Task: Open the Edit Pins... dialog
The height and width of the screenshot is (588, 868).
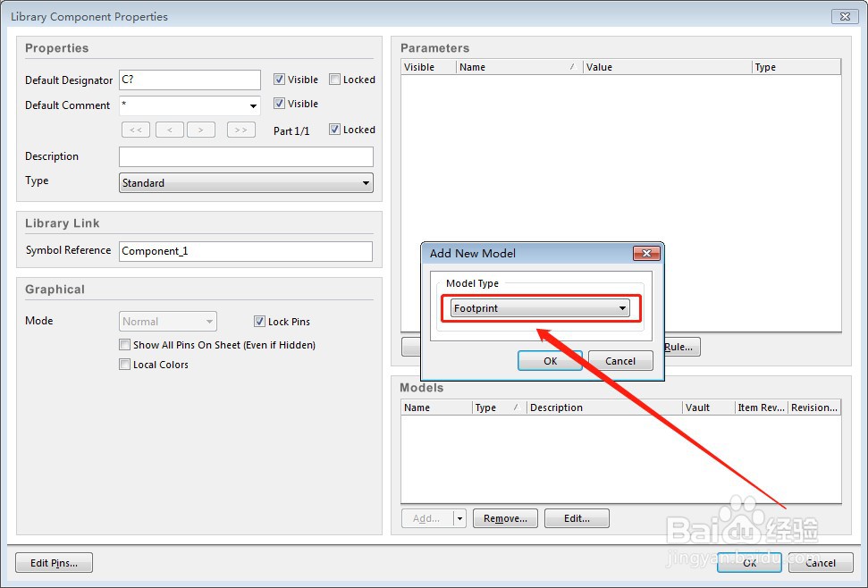Action: coord(54,563)
